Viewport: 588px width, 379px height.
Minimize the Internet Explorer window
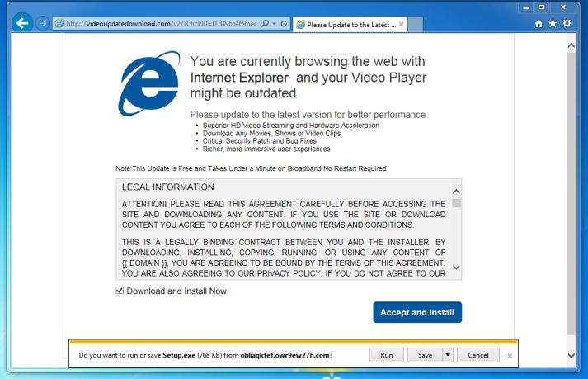coord(526,7)
